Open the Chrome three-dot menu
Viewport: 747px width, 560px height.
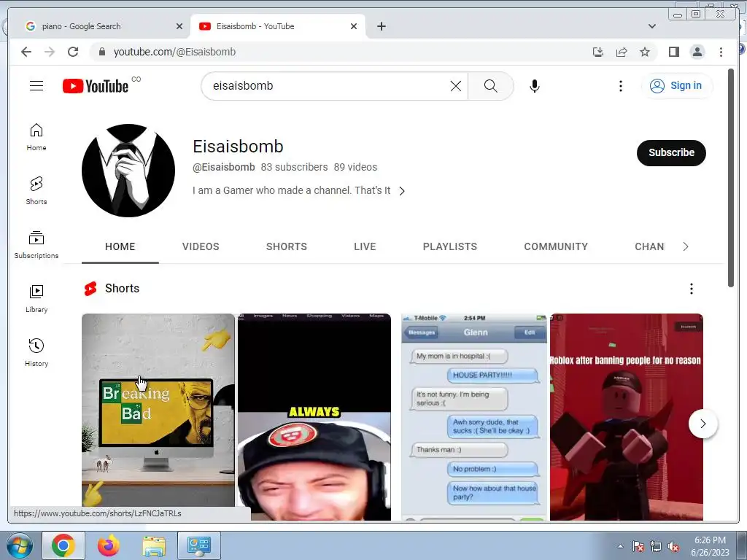(721, 52)
